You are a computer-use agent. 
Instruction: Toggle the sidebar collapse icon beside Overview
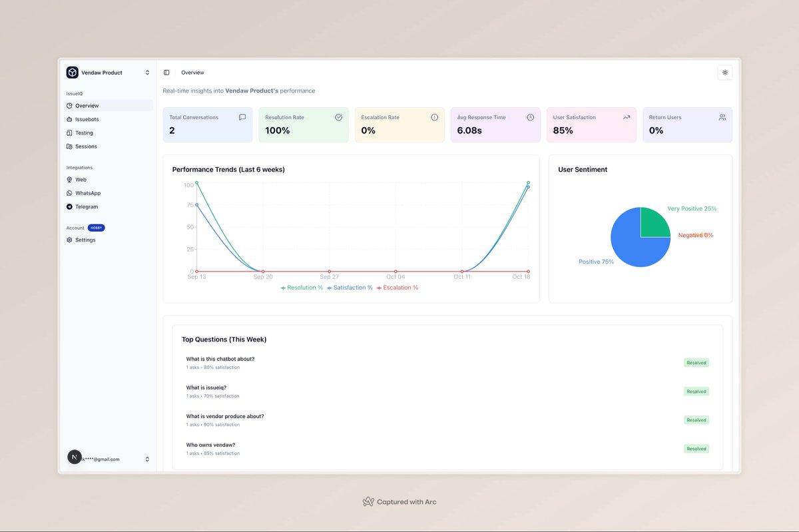pos(166,72)
